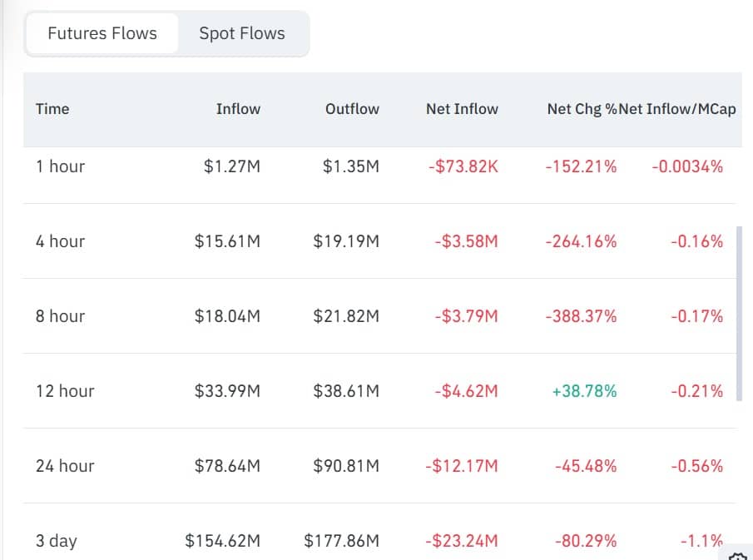Screen dimensions: 753x560
Task: Click the Net Chg % column header
Action: [582, 109]
